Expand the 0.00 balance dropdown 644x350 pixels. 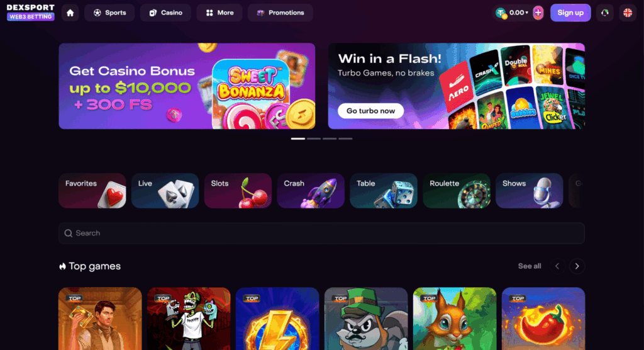pos(518,13)
